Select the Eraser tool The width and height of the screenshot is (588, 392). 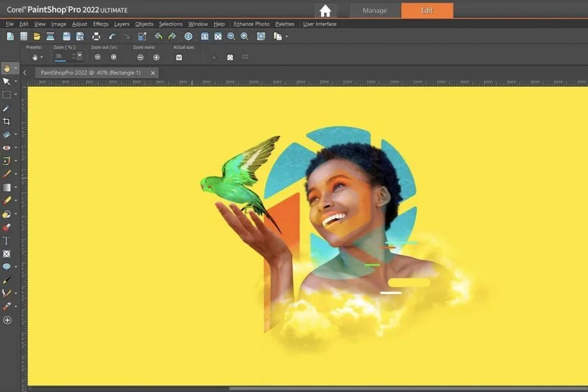pos(7,201)
